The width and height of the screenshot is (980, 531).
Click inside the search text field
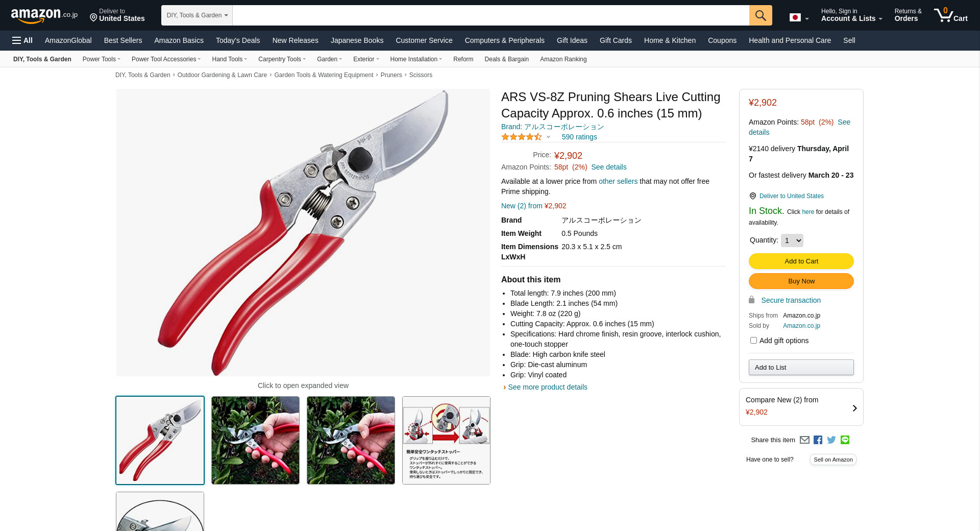pyautogui.click(x=491, y=15)
